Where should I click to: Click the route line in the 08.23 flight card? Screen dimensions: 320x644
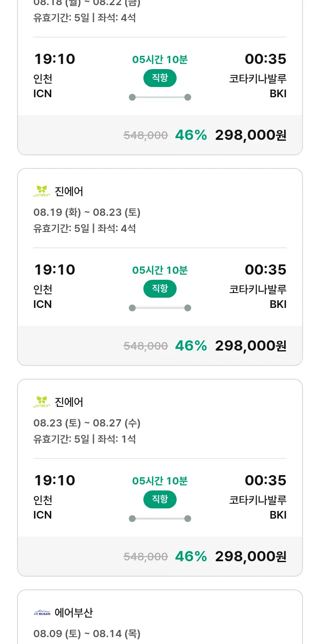pyautogui.click(x=160, y=519)
